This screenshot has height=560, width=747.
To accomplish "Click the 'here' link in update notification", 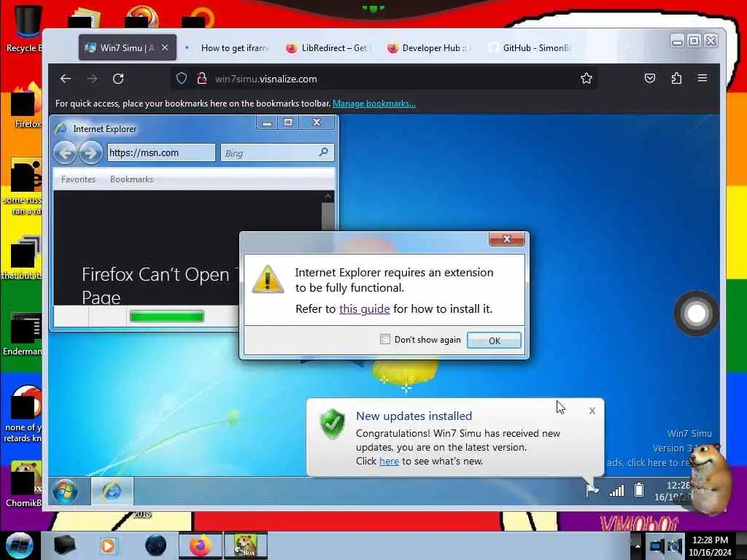I will click(390, 461).
